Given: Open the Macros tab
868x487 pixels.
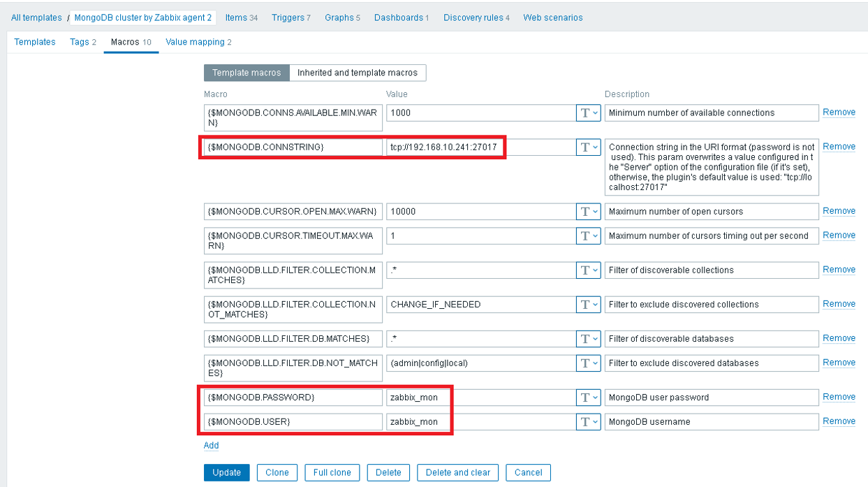Looking at the screenshot, I should point(131,42).
